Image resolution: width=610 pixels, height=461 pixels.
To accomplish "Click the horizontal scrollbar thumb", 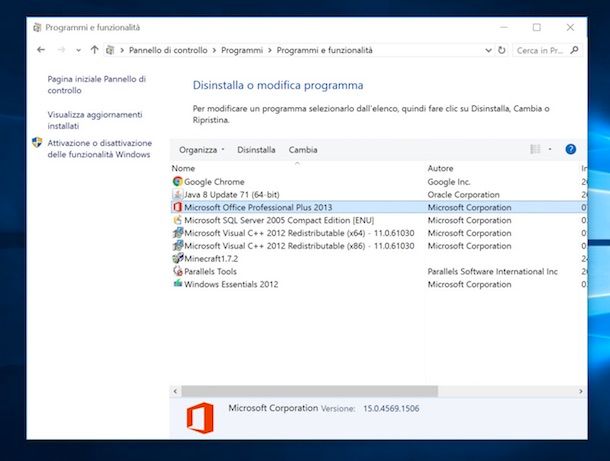I will (310, 391).
